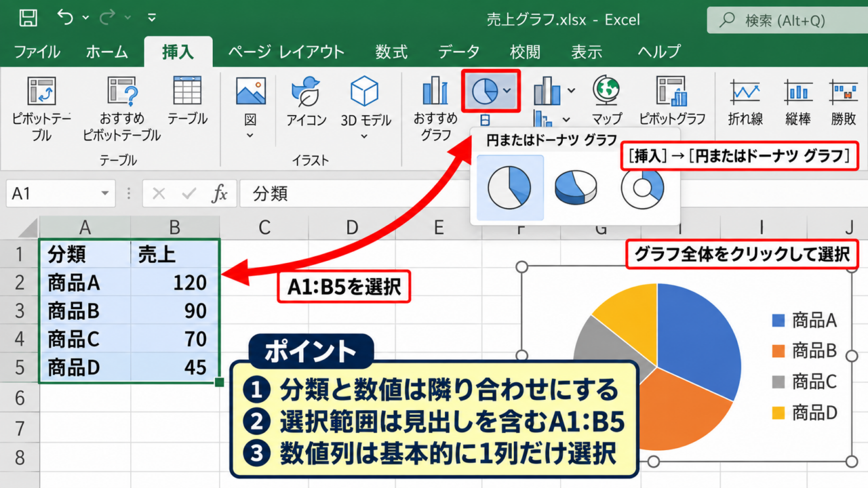Open おすすめグラフ recommended charts
This screenshot has height=488, width=868.
coord(435,108)
